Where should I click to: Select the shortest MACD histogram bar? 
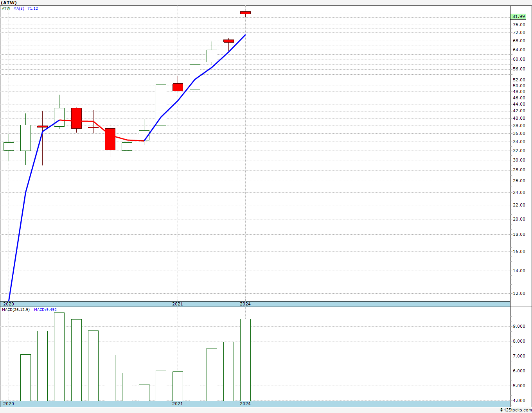pyautogui.click(x=144, y=392)
